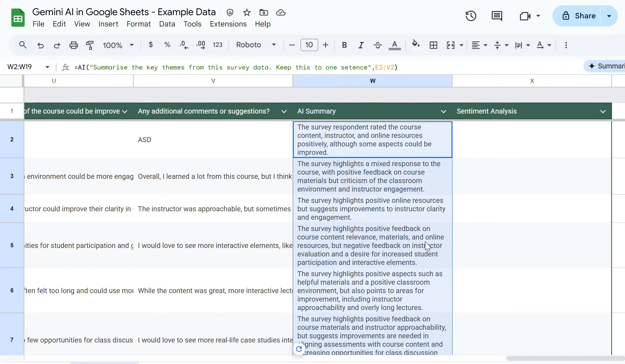Select the cell containing ASD
The height and width of the screenshot is (364, 625).
pos(213,140)
